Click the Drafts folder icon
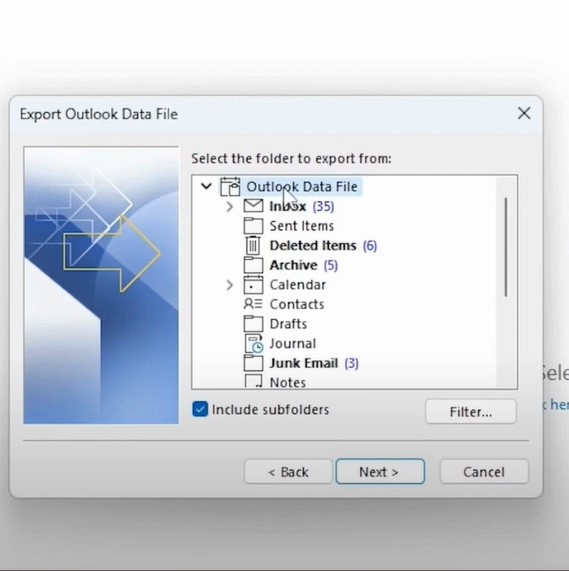This screenshot has height=571, width=569. click(253, 323)
